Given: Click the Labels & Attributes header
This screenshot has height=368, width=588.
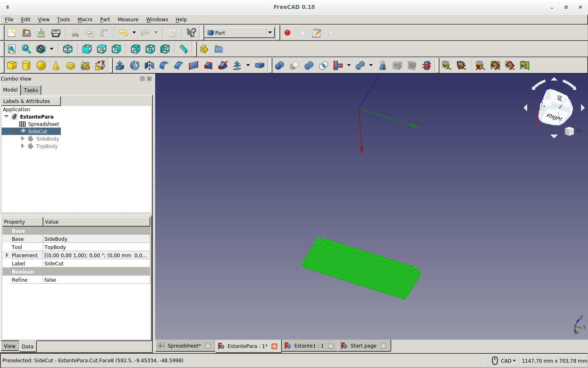Looking at the screenshot, I should (x=31, y=101).
